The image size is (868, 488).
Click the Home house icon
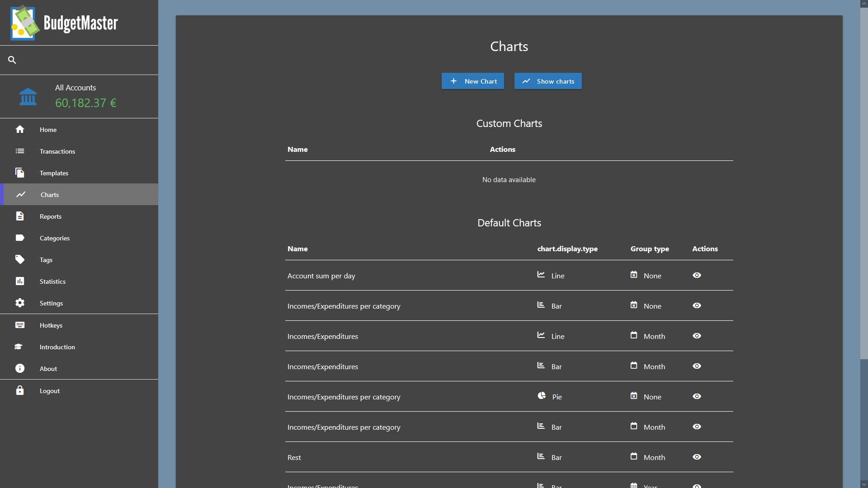[20, 129]
